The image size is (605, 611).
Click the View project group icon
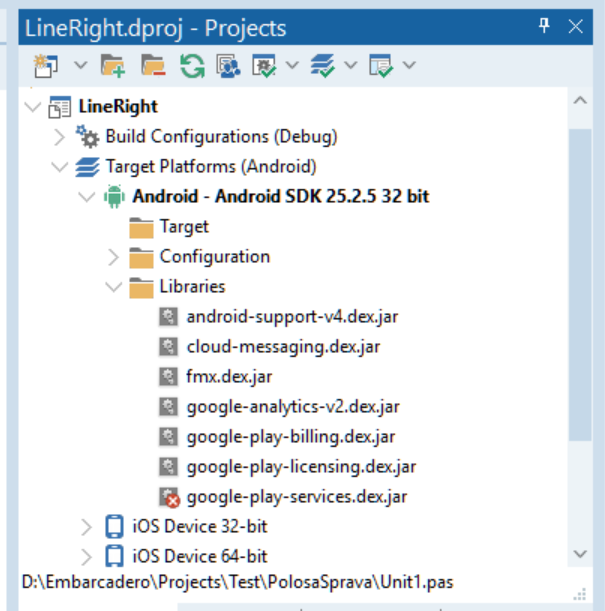229,65
